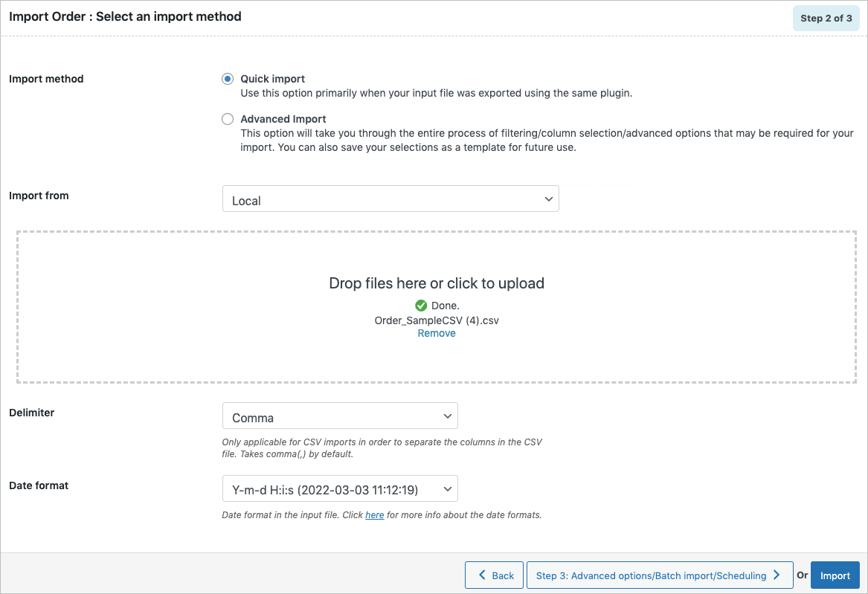Image resolution: width=868 pixels, height=594 pixels.
Task: Click the Step 2 of 3 badge
Action: click(x=826, y=17)
